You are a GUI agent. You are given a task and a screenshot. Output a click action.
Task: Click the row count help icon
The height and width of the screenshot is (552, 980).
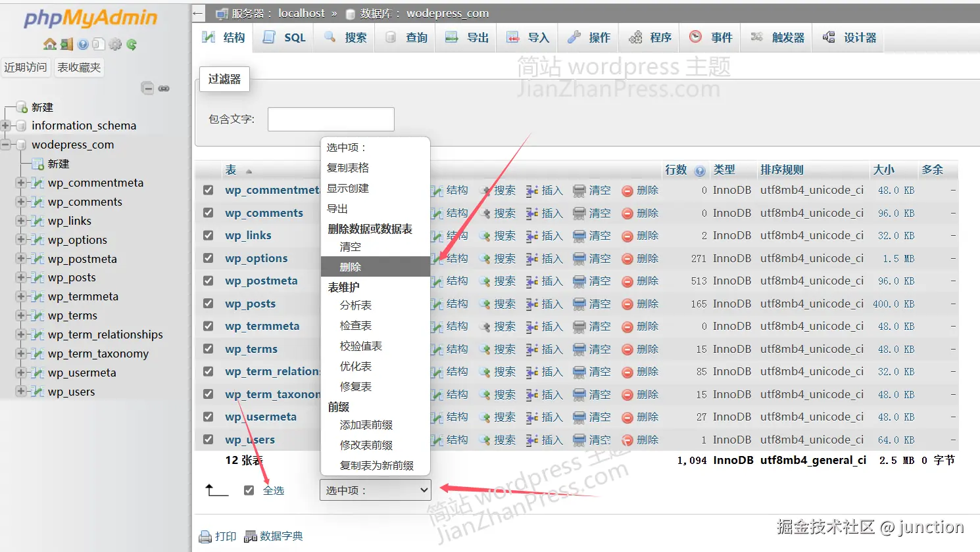(x=700, y=171)
